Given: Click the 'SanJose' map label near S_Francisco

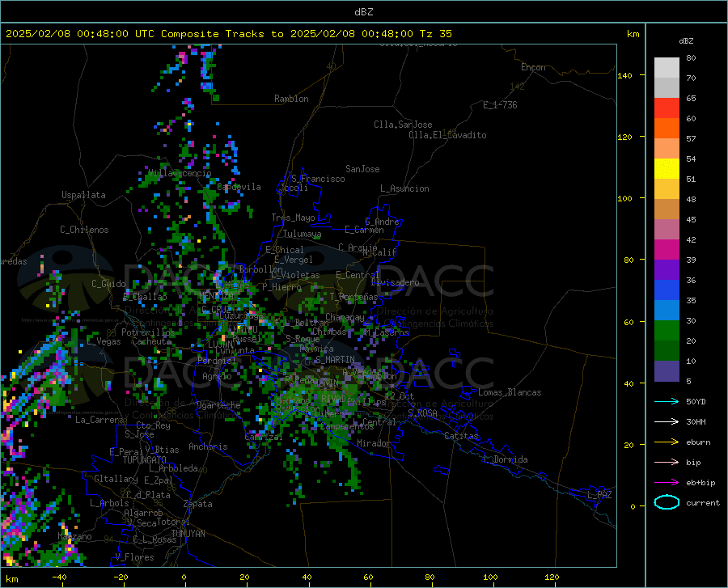Looking at the screenshot, I should pos(362,169).
